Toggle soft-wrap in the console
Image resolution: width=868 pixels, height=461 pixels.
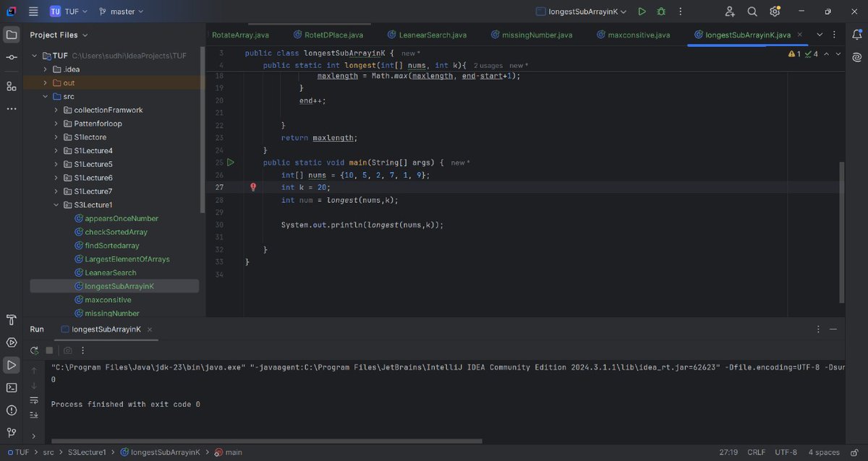coord(34,400)
